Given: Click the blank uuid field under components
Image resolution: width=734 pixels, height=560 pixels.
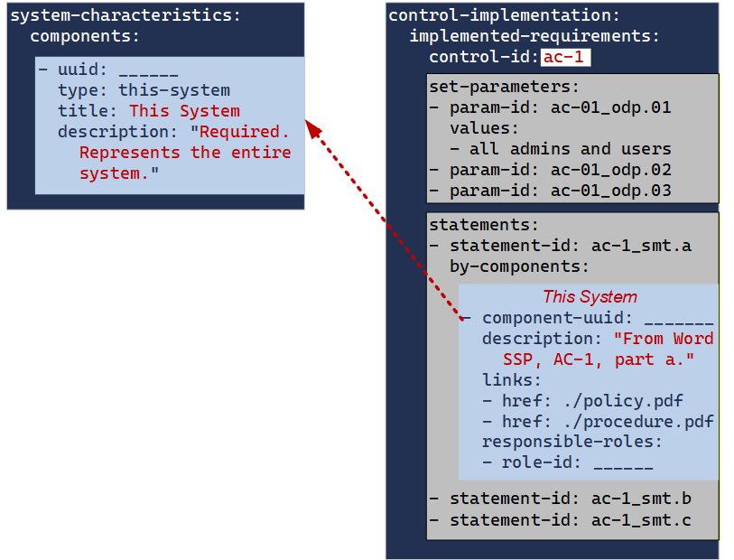Looking at the screenshot, I should (148, 71).
